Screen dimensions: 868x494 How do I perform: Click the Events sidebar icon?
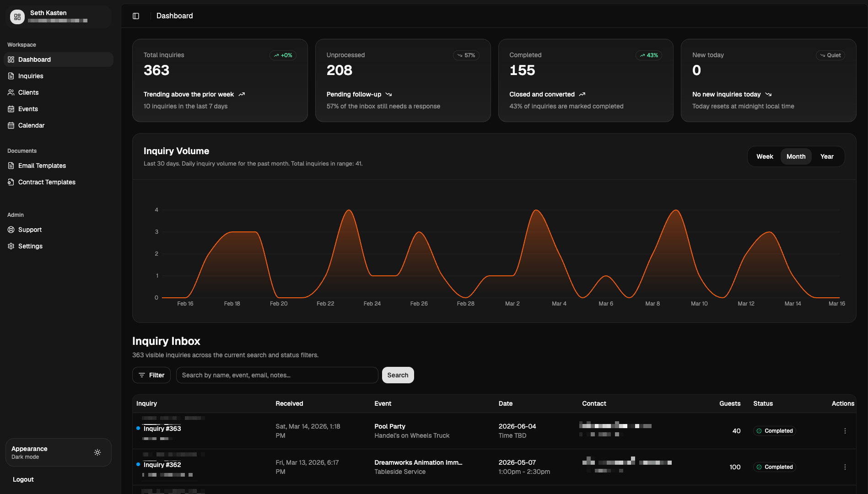click(x=11, y=109)
